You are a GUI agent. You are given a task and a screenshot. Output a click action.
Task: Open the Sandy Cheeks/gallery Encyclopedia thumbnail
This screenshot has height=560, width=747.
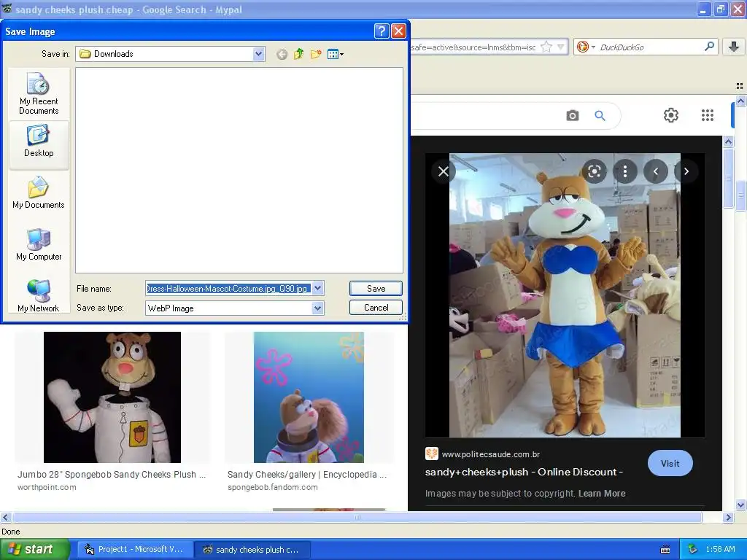[x=309, y=397]
